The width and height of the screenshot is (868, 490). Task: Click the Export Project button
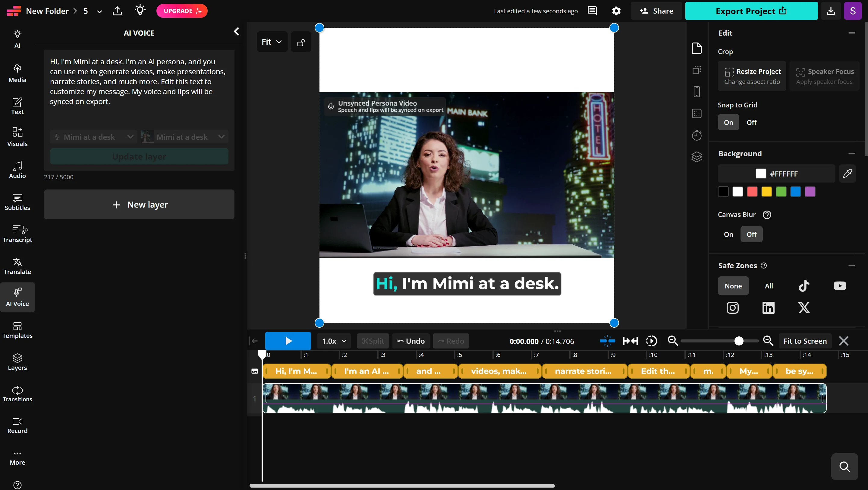click(751, 11)
